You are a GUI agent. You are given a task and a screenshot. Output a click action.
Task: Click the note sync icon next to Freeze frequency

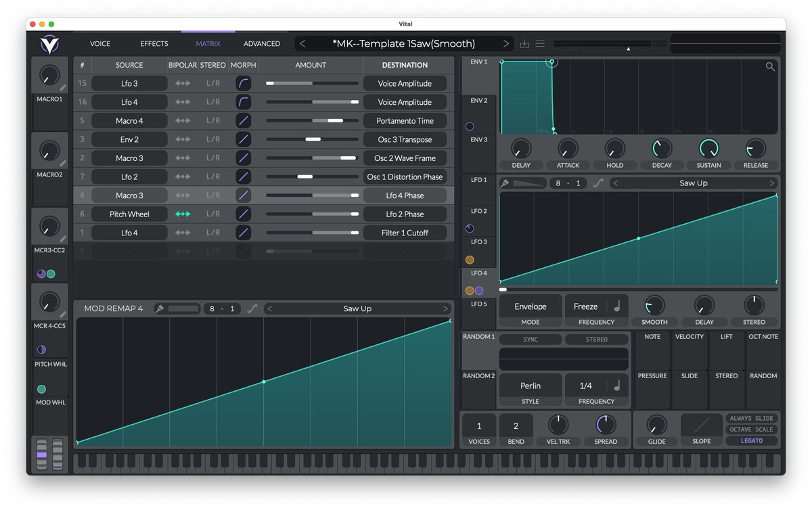pos(616,306)
